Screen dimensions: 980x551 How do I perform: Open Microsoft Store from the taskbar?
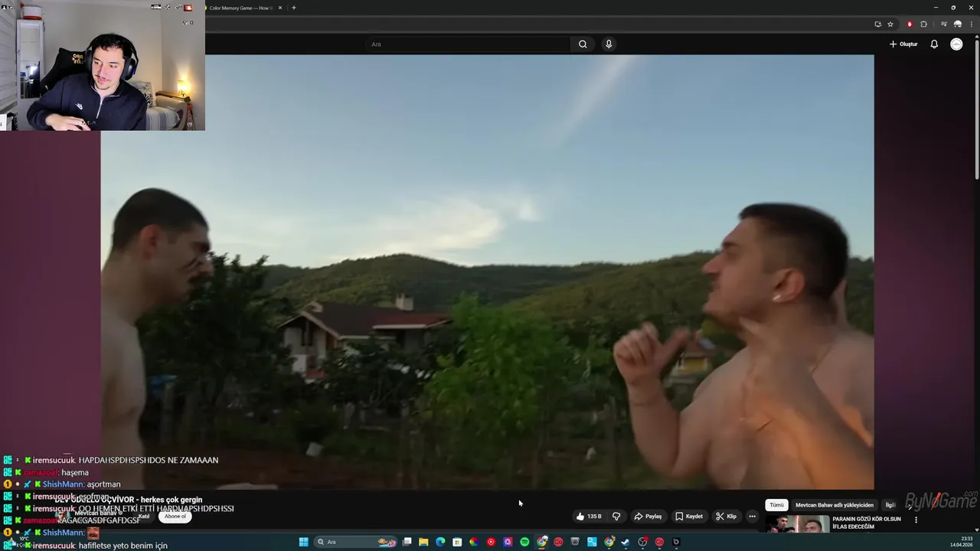coord(457,542)
